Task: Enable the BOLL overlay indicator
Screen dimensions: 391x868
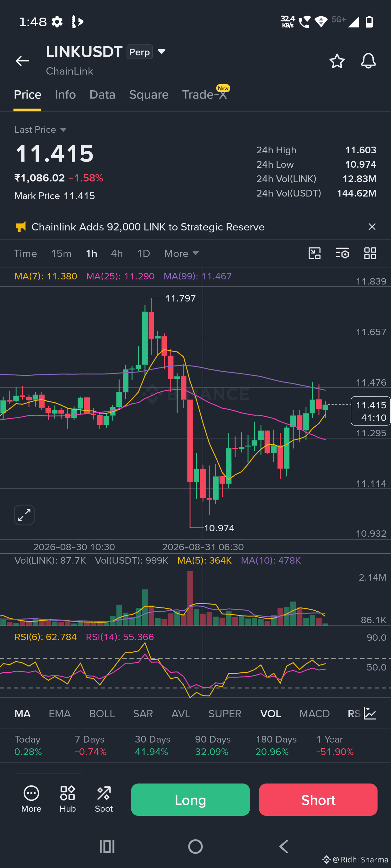Action: click(x=102, y=714)
